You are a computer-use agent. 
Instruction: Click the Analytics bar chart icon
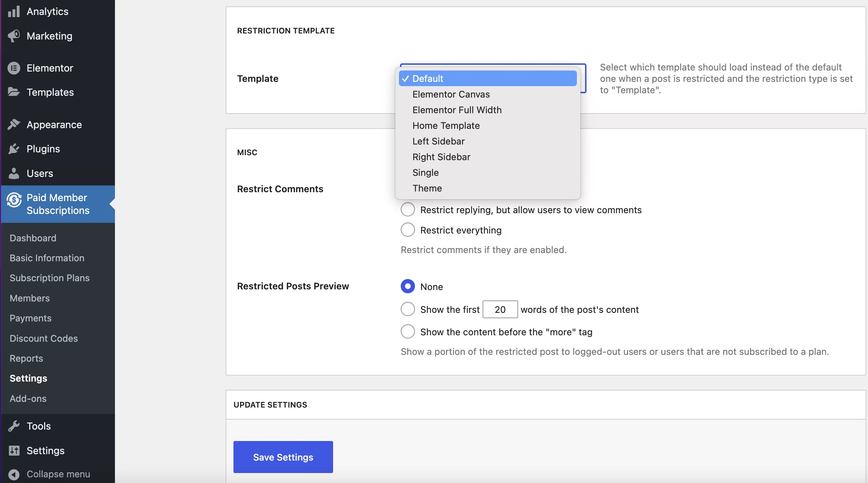[14, 11]
